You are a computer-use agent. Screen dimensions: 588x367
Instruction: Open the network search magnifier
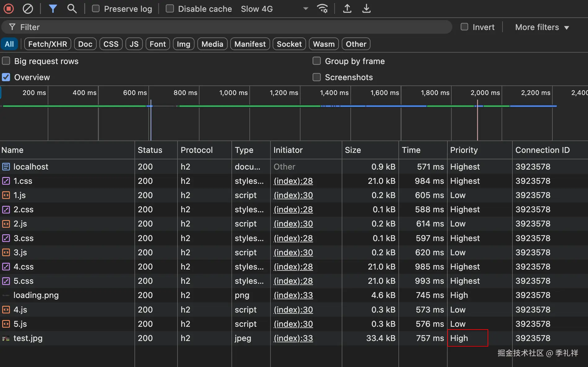click(x=72, y=9)
